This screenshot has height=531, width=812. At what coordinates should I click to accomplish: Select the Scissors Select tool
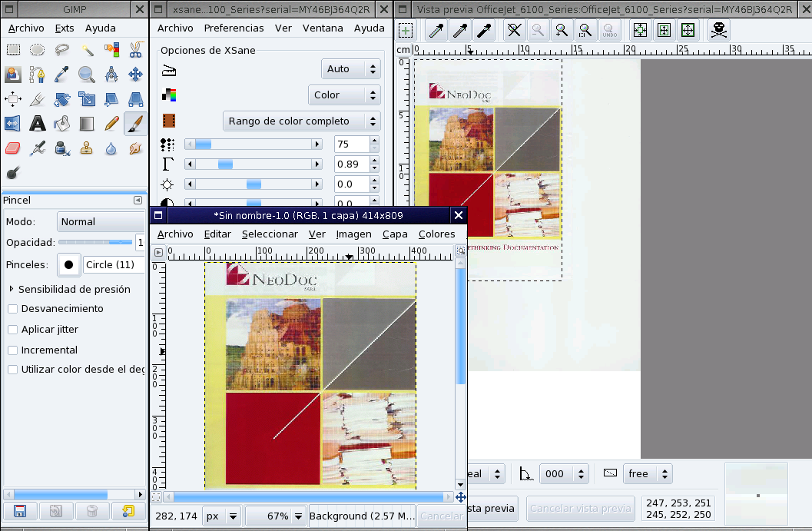(135, 50)
